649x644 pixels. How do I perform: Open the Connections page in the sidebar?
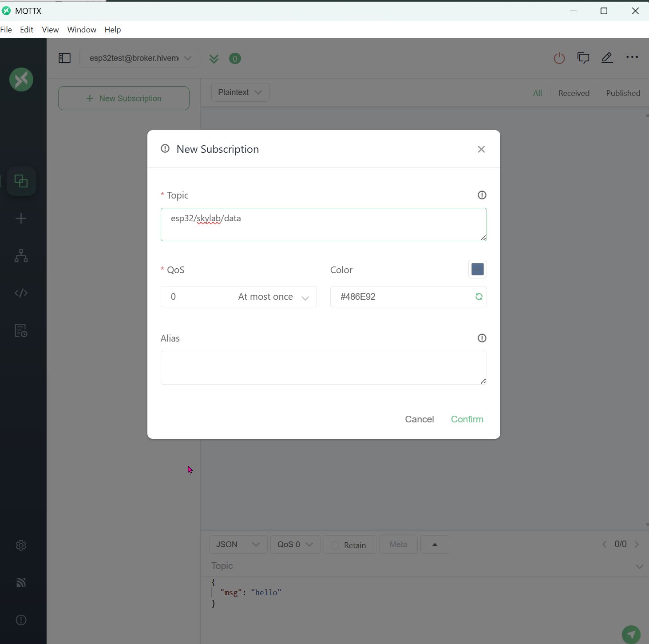[x=21, y=181]
